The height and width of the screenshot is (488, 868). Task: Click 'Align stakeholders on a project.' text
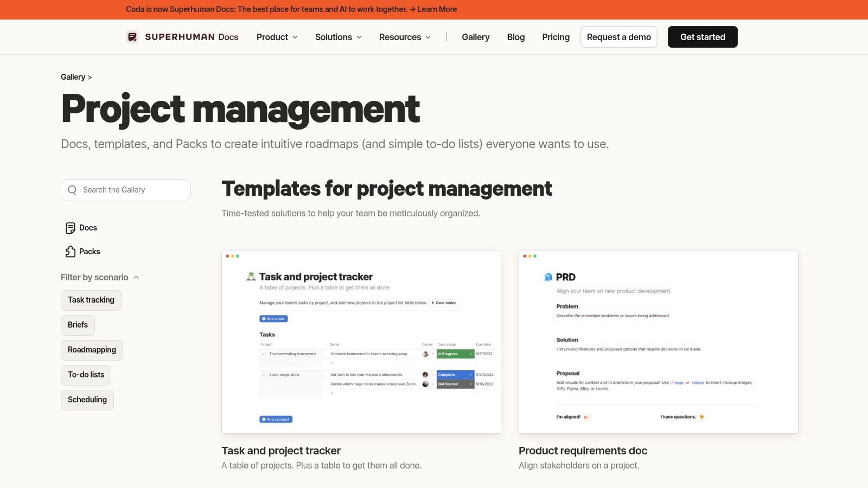pyautogui.click(x=579, y=465)
